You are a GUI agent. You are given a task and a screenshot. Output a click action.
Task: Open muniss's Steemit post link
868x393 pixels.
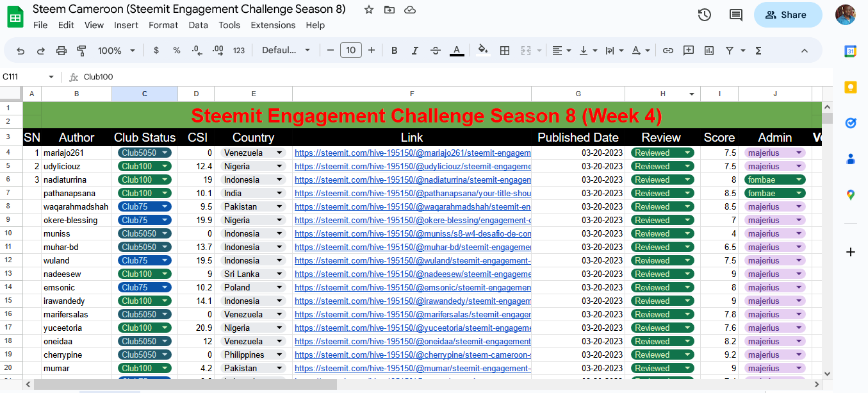coord(413,233)
